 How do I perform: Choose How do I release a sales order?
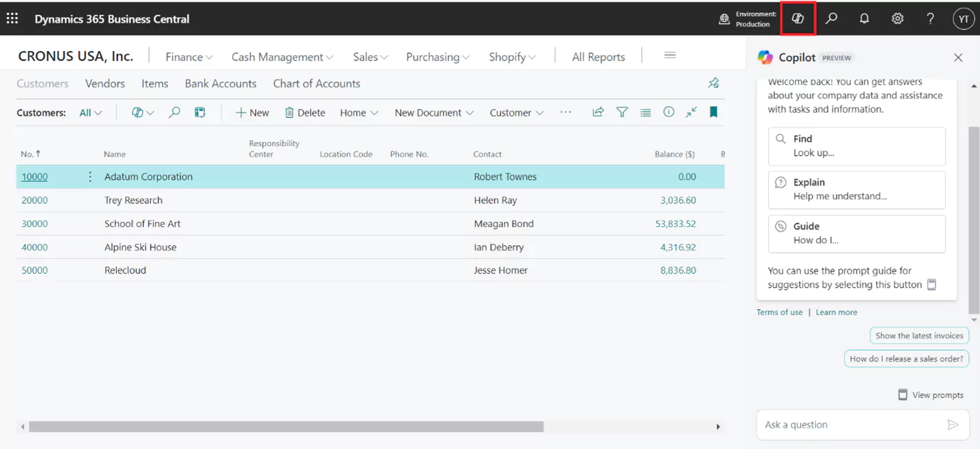906,359
